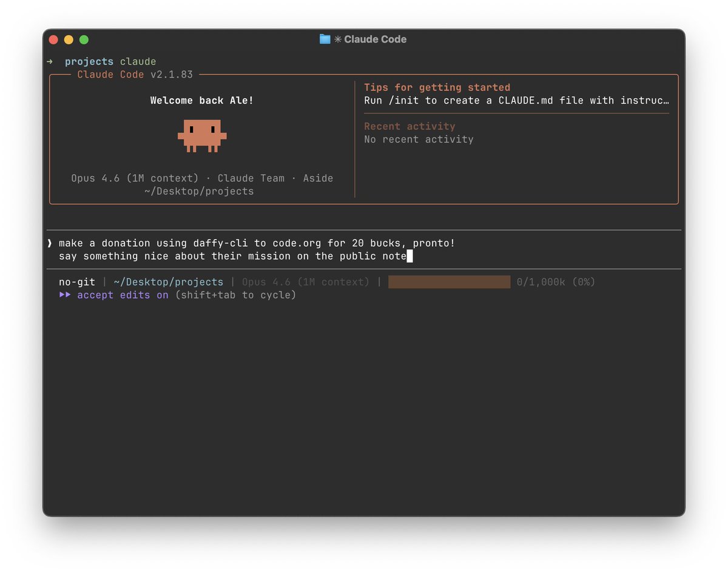The width and height of the screenshot is (728, 573).
Task: Click the 'Claude Code' window title text
Action: click(x=376, y=39)
